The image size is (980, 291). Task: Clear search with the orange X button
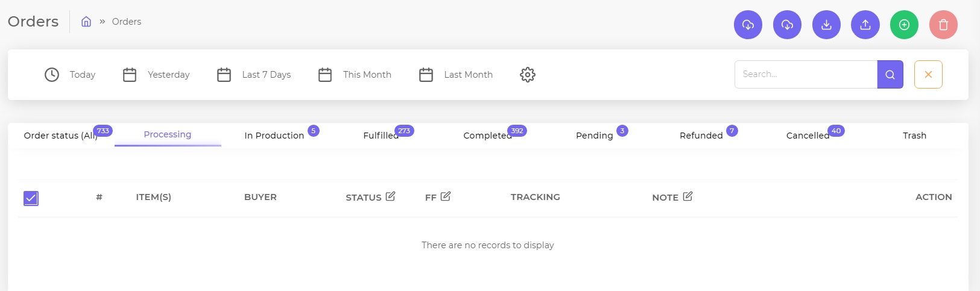point(928,75)
